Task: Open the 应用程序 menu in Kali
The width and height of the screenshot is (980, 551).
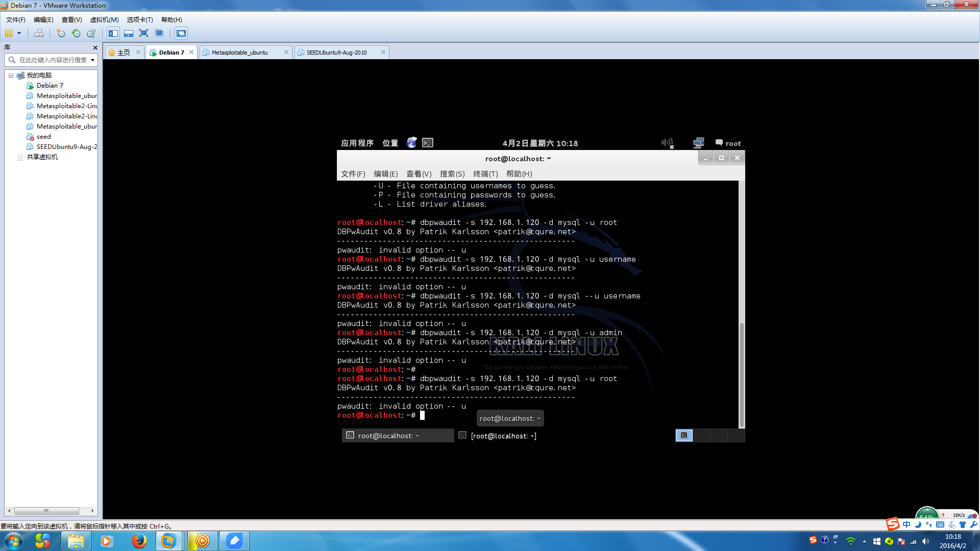Action: click(x=357, y=143)
